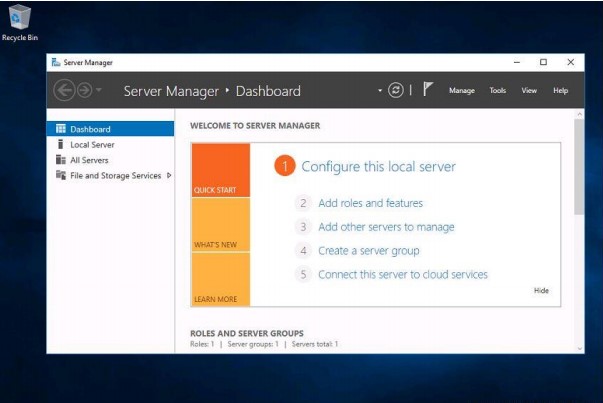The image size is (603, 403).
Task: Select Dashboard in the sidebar
Action: [110, 129]
